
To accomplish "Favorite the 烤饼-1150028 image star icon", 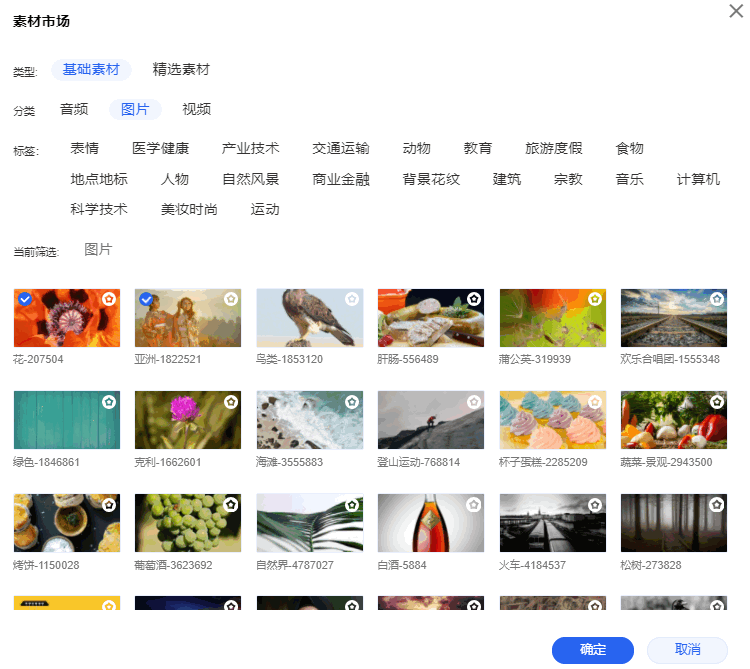I will point(109,504).
